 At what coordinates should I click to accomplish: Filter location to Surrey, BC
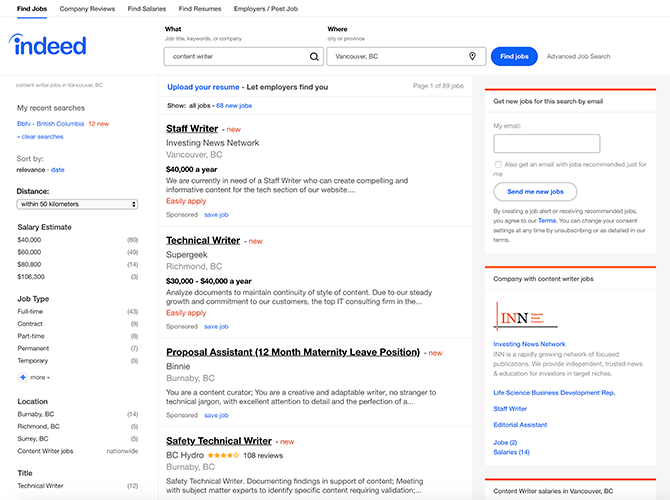point(32,439)
